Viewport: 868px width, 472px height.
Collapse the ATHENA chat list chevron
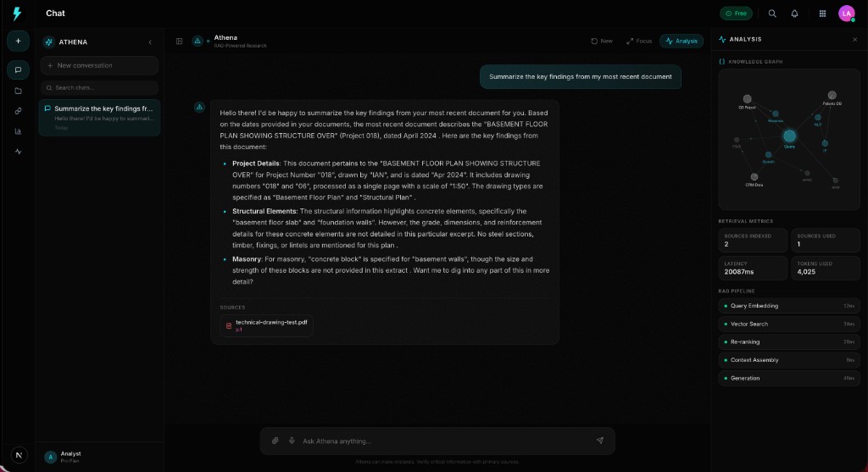[150, 42]
